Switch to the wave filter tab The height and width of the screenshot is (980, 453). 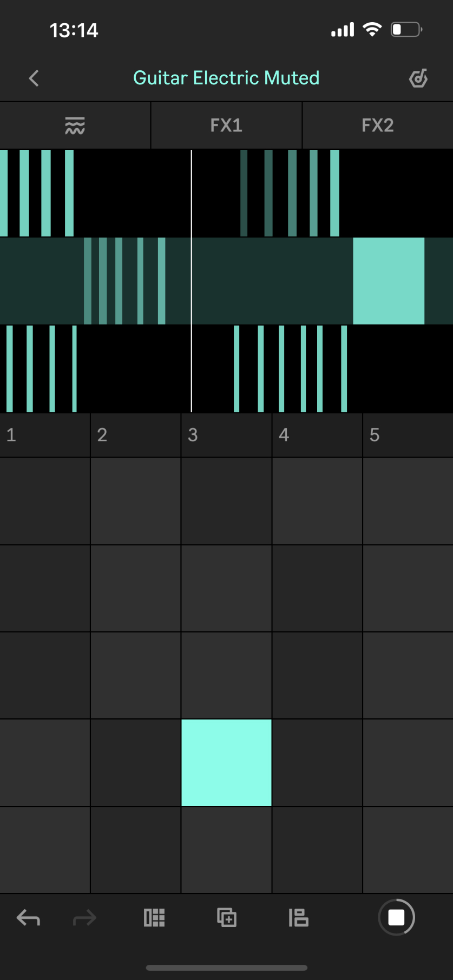(75, 125)
